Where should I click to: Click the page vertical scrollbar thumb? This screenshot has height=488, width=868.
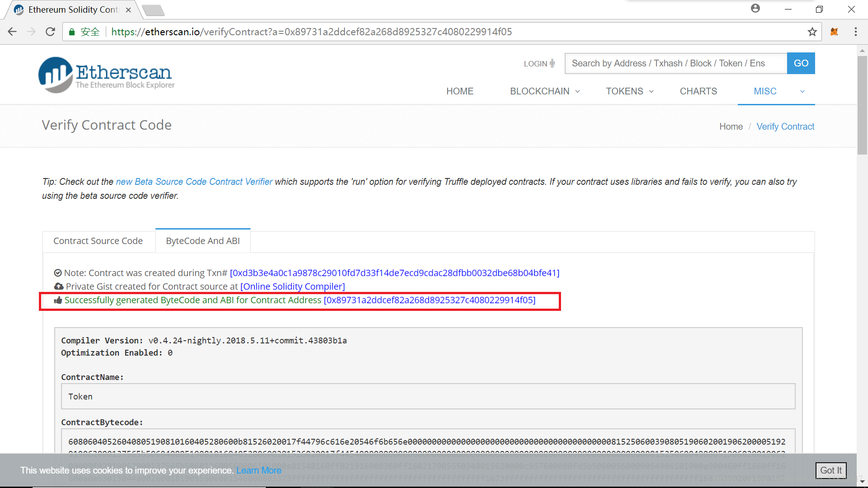(x=862, y=105)
